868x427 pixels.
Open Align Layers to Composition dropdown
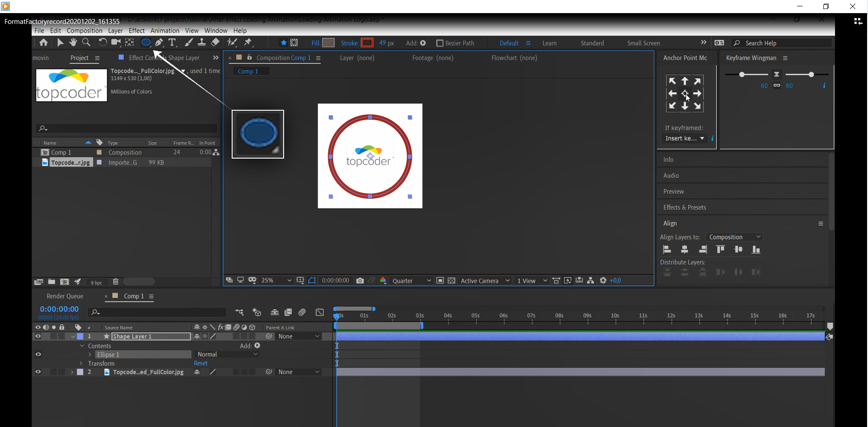coord(734,237)
